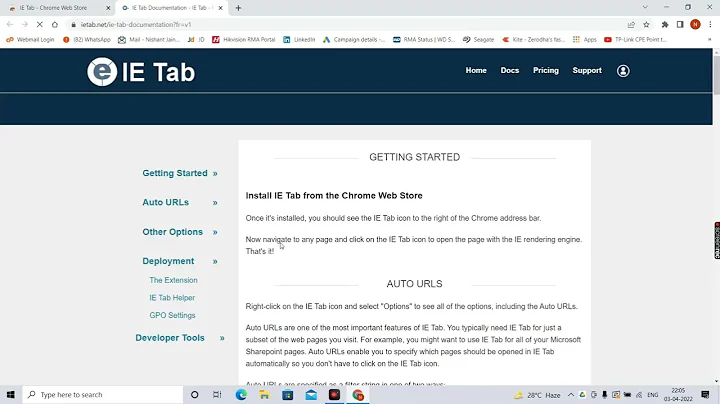Open the Kite Zerodha bookmark
Viewport: 720px width, 404px height.
click(x=534, y=39)
